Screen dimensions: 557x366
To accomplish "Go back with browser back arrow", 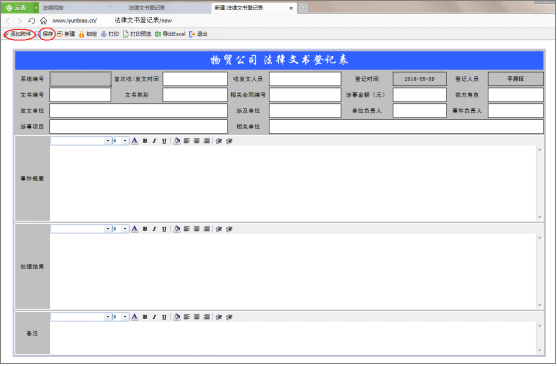I will [9, 21].
